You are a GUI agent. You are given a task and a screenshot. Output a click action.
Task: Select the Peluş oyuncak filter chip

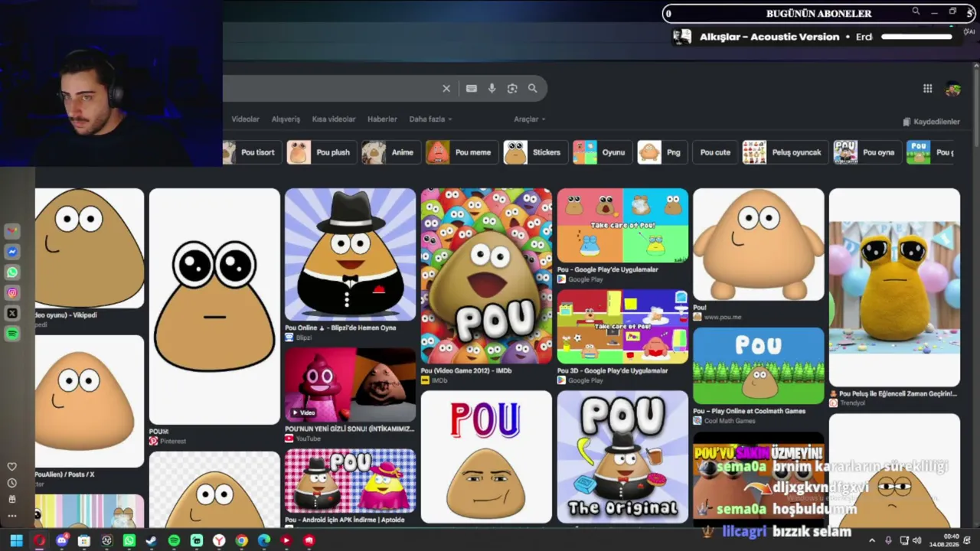click(x=785, y=152)
